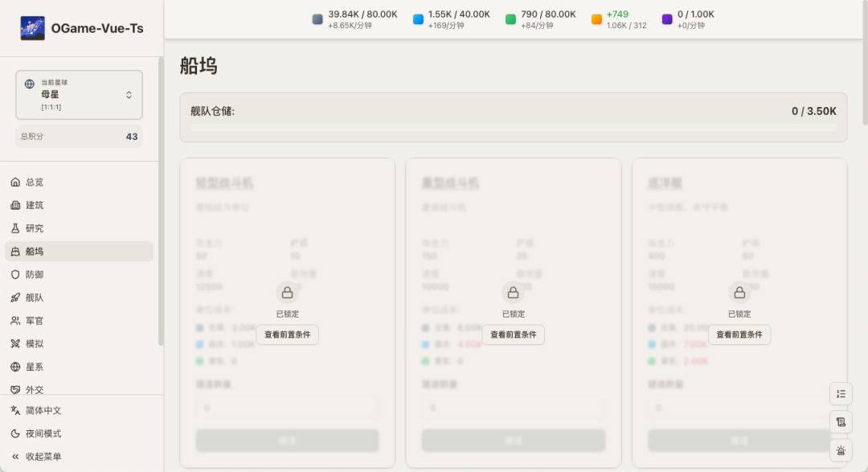Select the 军官 menu item
This screenshot has height=472, width=868.
(x=35, y=321)
